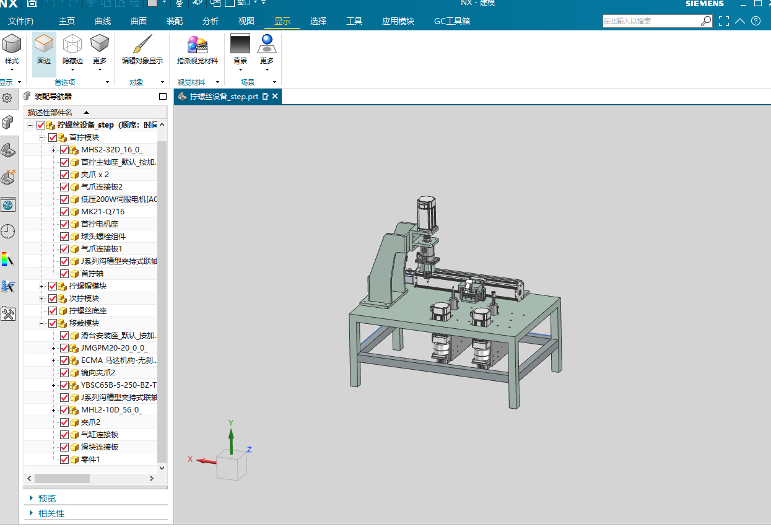
Task: Uncheck the 拧螺丝底座 checkbox
Action: coord(53,311)
